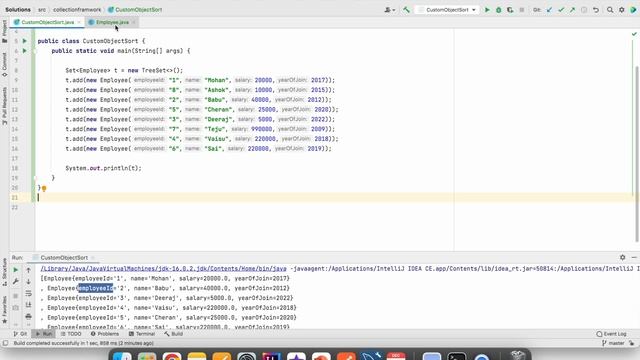The width and height of the screenshot is (640, 360).
Task: Run CustomObjectSort with the green play button
Action: 487,9
